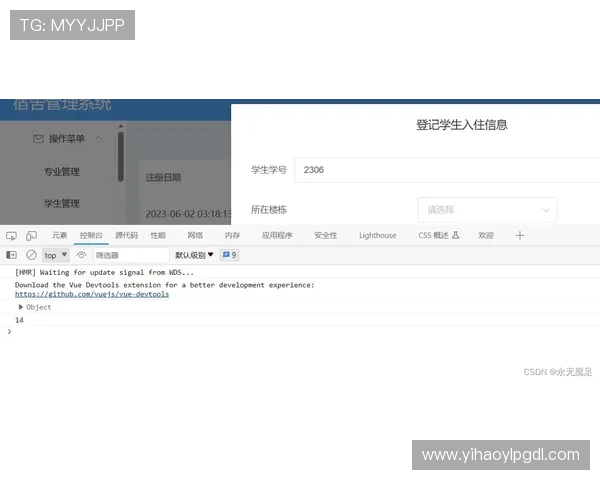Click the envelope icon beside 操作菜单
Image resolution: width=600 pixels, height=480 pixels.
click(38, 139)
